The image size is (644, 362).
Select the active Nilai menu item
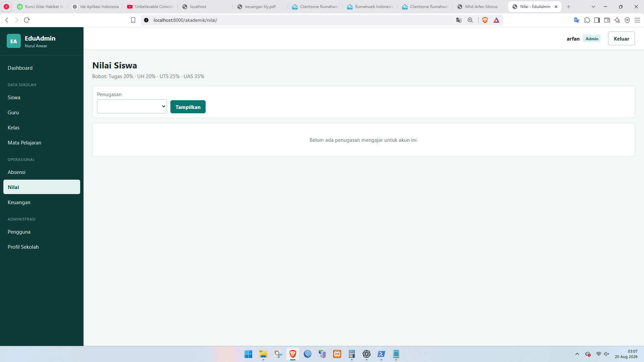point(42,187)
